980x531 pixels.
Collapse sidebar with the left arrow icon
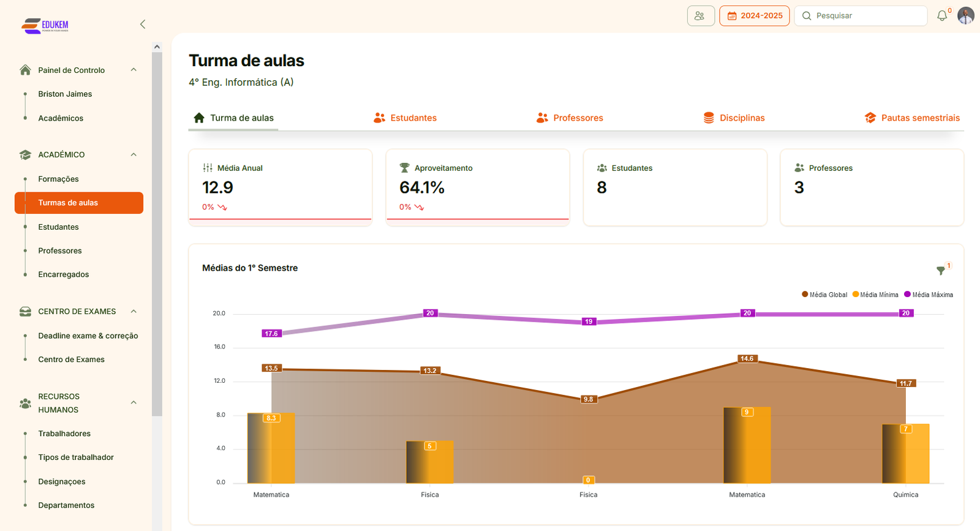pos(143,24)
